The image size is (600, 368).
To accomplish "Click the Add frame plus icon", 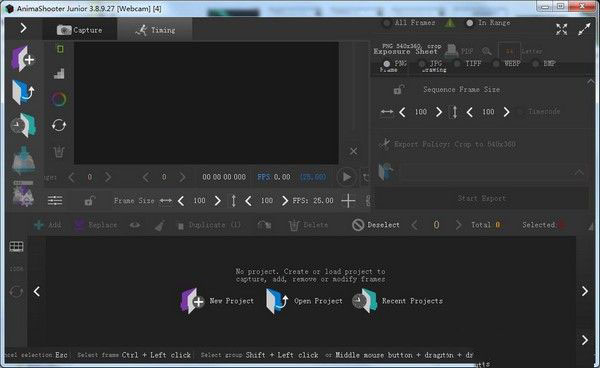I will click(39, 225).
